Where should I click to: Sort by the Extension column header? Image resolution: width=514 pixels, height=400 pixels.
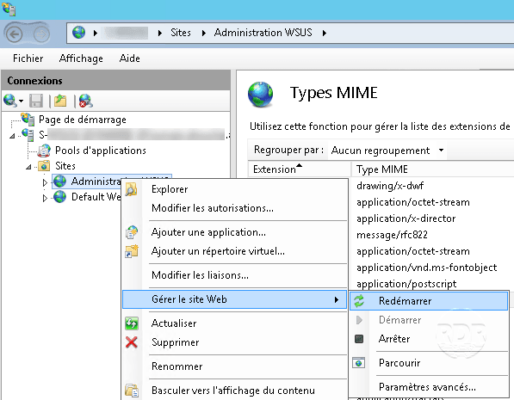(x=299, y=169)
